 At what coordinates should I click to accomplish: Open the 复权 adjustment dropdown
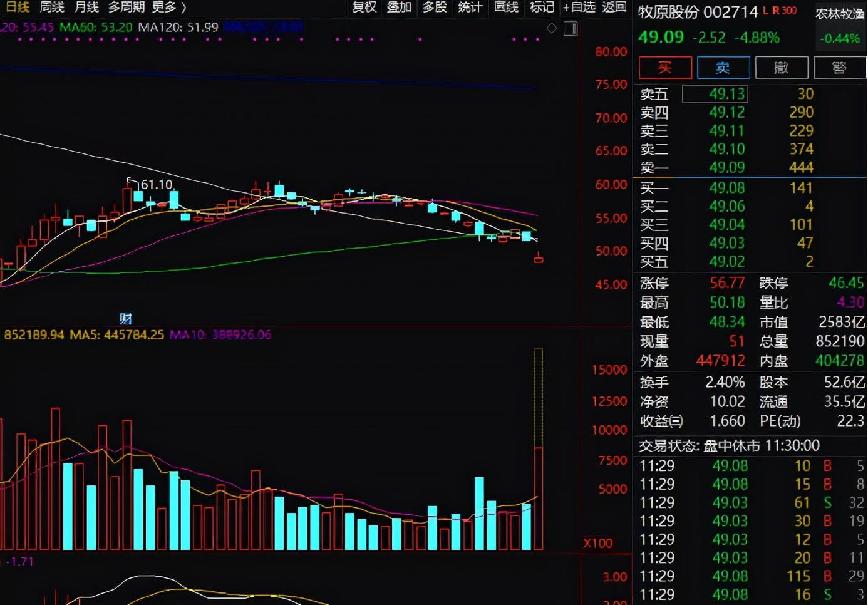pos(364,8)
